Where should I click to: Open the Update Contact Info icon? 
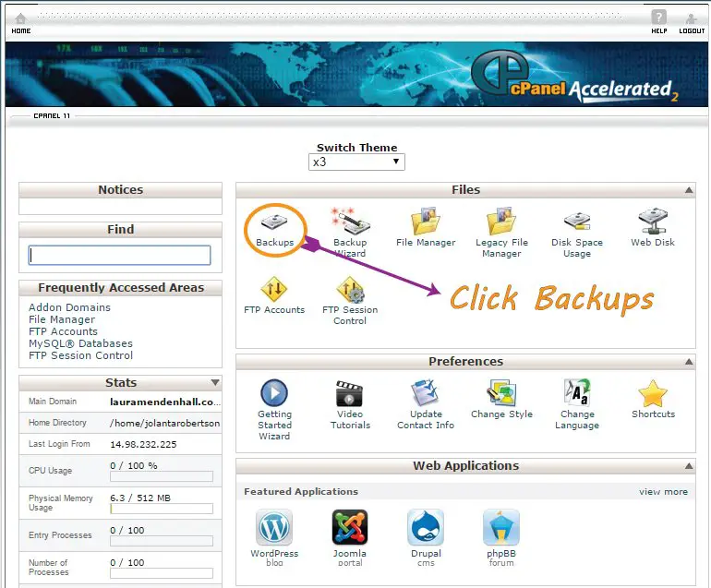(x=426, y=392)
